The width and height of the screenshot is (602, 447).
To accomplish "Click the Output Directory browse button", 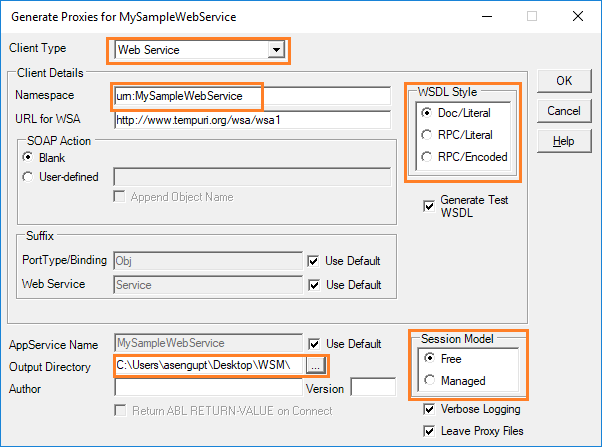I will pos(315,366).
